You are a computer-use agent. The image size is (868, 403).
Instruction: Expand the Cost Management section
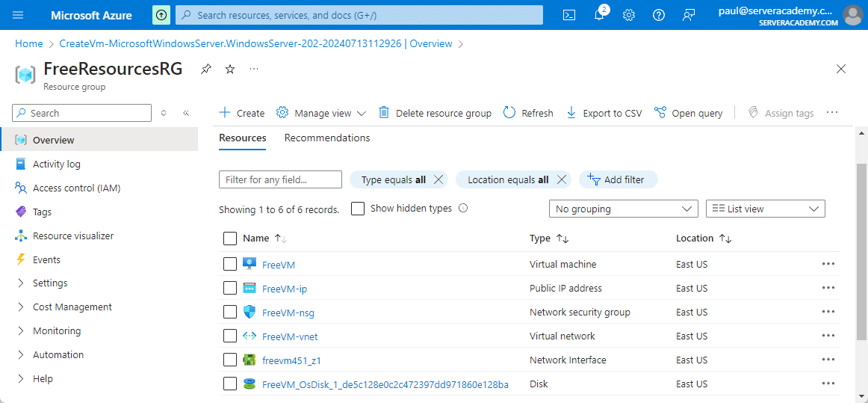[21, 307]
